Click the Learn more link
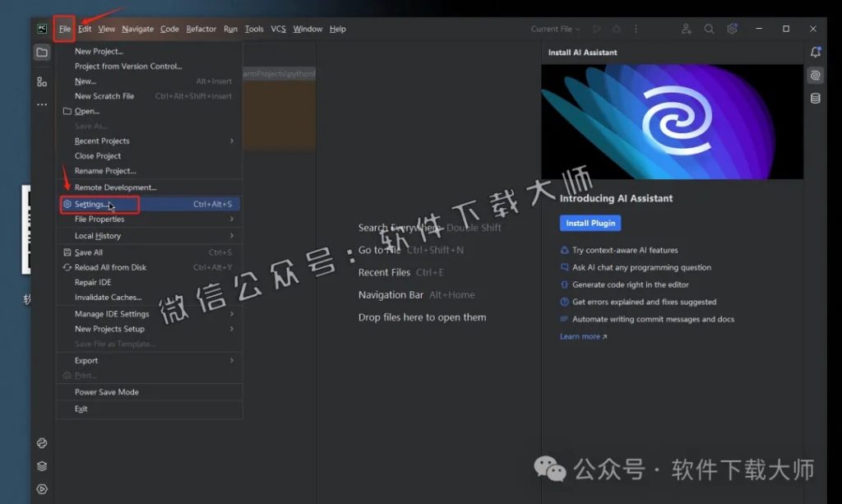This screenshot has width=842, height=504. click(x=579, y=335)
